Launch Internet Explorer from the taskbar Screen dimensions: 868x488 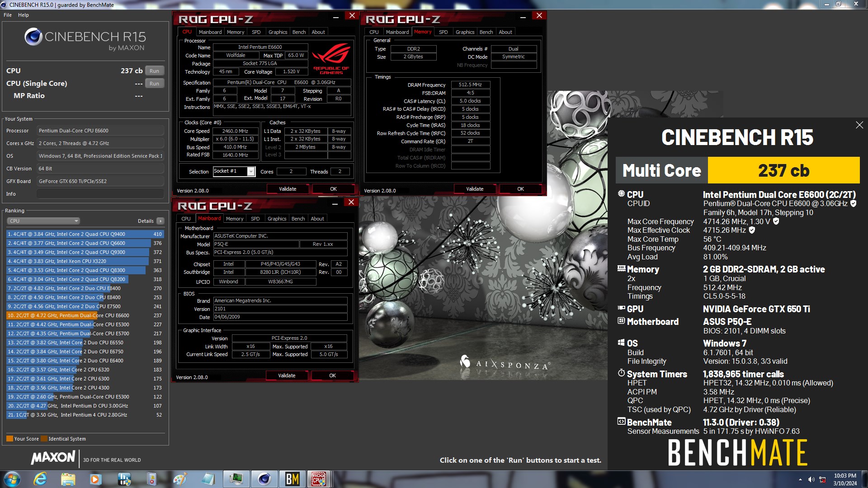coord(40,479)
